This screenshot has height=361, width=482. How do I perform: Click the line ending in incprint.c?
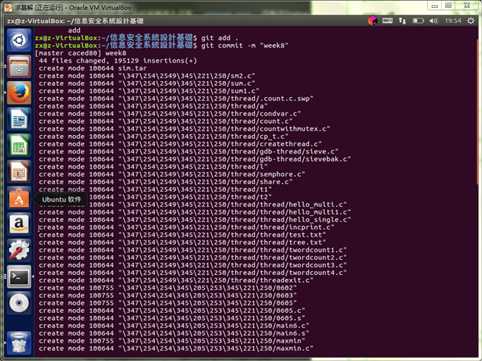[x=187, y=227]
